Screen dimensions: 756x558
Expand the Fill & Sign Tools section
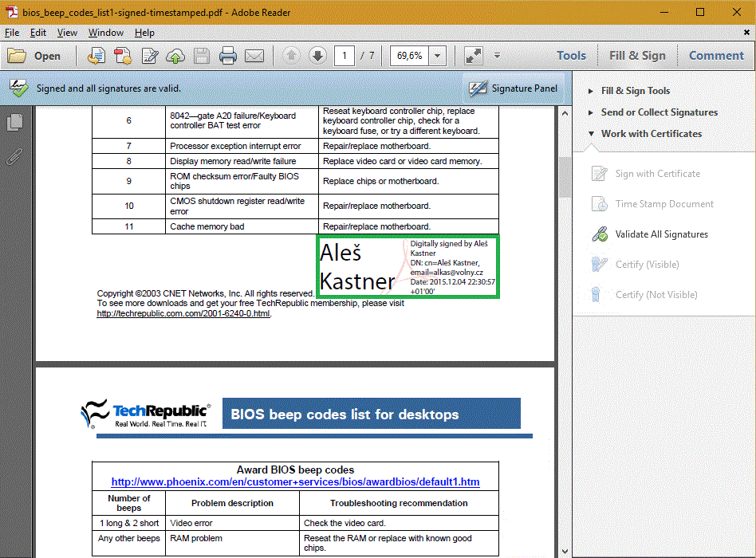635,91
